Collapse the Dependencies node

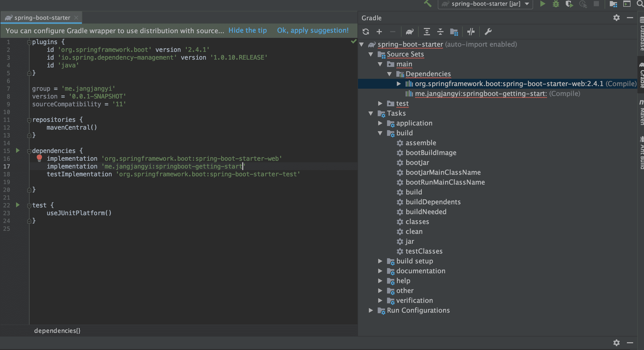pyautogui.click(x=389, y=74)
